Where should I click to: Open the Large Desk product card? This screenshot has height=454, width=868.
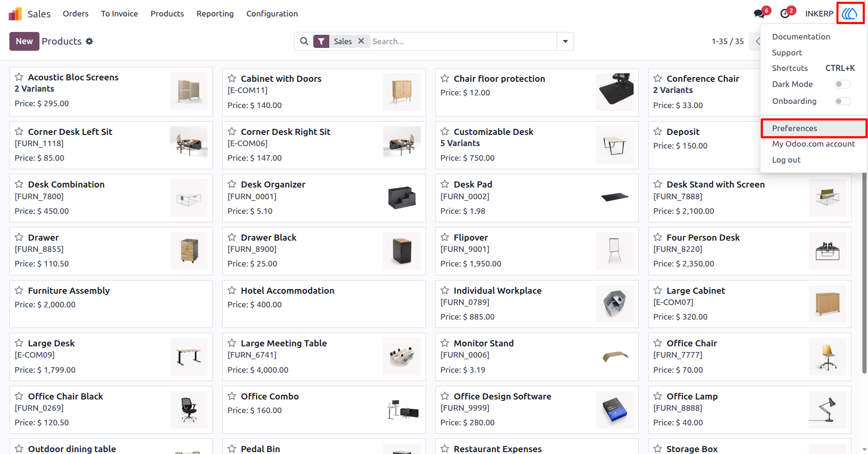[111, 357]
